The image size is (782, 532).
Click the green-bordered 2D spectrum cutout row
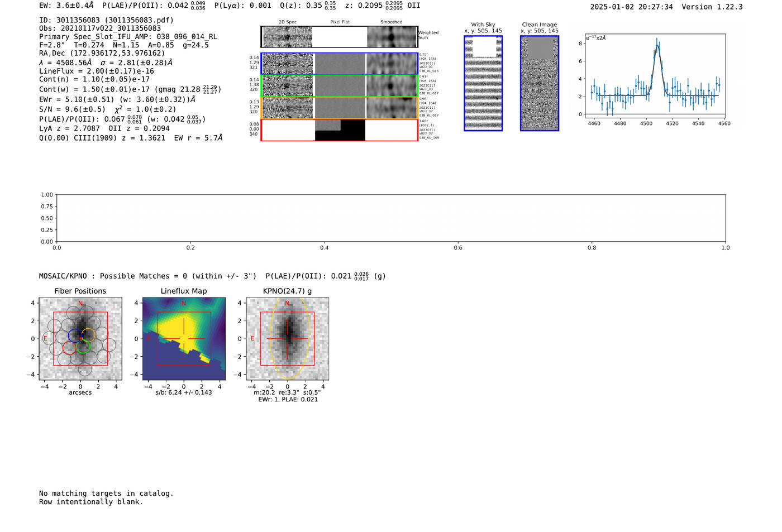[x=340, y=86]
